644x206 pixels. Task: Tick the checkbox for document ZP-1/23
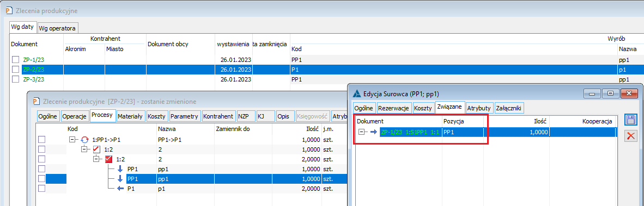[x=16, y=60]
